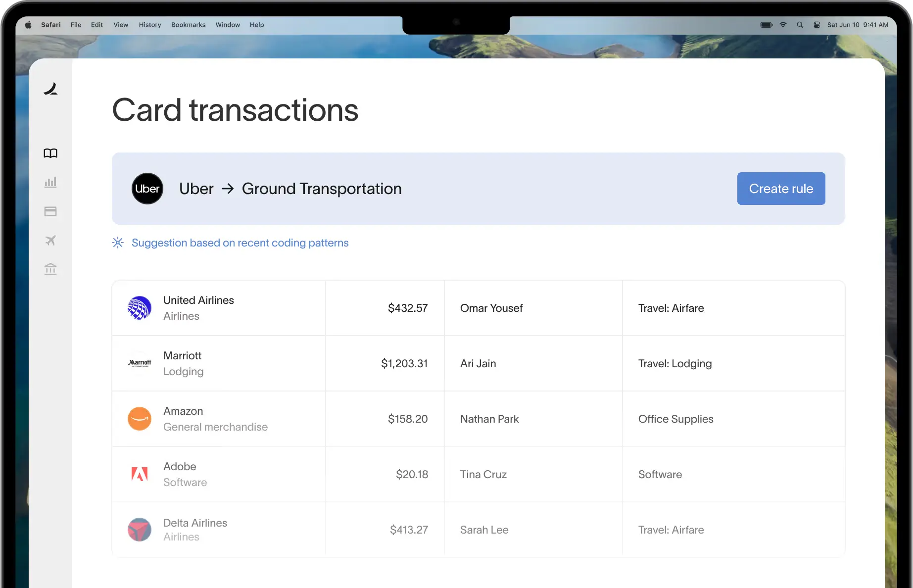
Task: Open the bank building icon in sidebar
Action: tap(50, 269)
